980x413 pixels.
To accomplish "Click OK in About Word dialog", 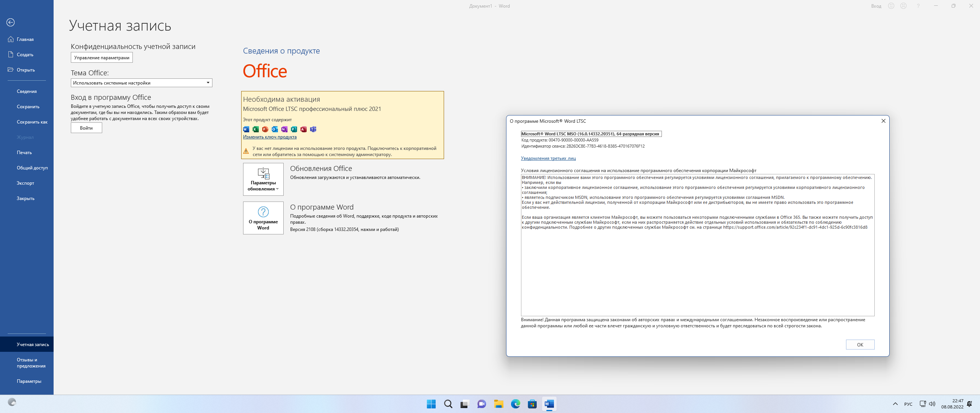I will tap(860, 345).
